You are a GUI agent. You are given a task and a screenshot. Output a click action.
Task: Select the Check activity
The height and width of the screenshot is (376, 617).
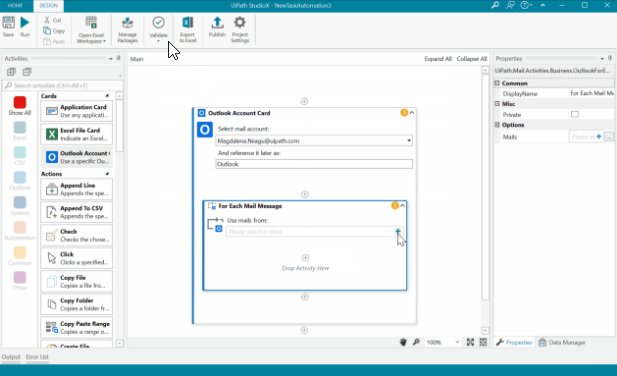click(x=77, y=235)
